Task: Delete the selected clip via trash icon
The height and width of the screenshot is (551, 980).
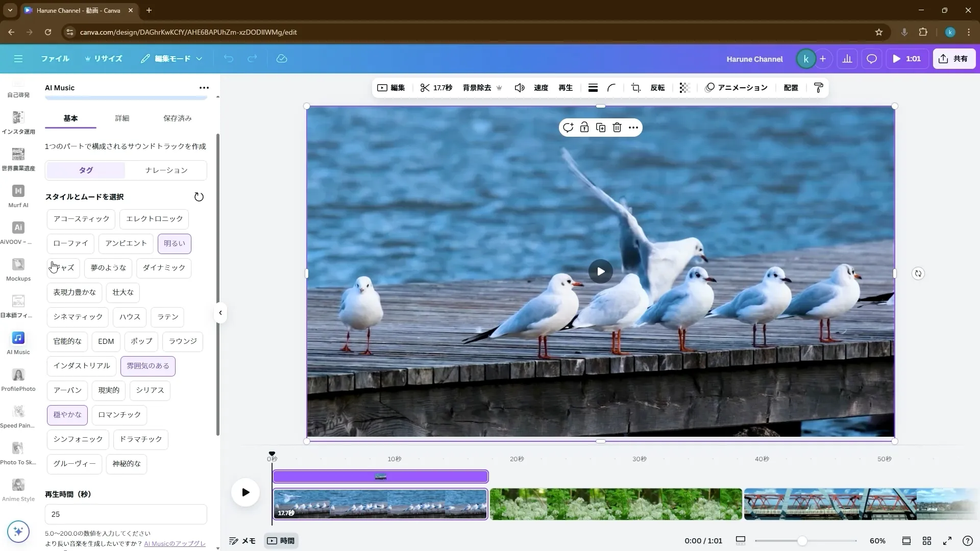Action: click(617, 127)
